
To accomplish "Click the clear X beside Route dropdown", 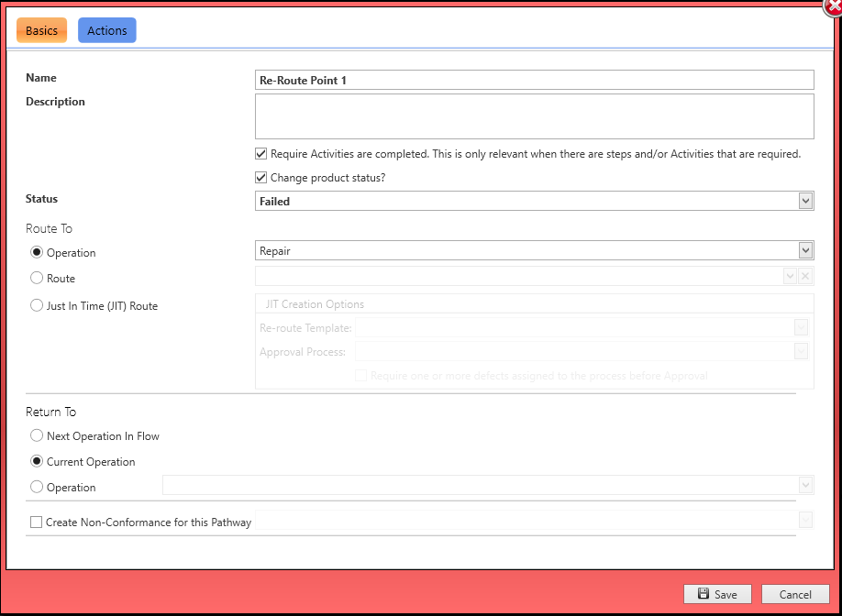I will [805, 276].
